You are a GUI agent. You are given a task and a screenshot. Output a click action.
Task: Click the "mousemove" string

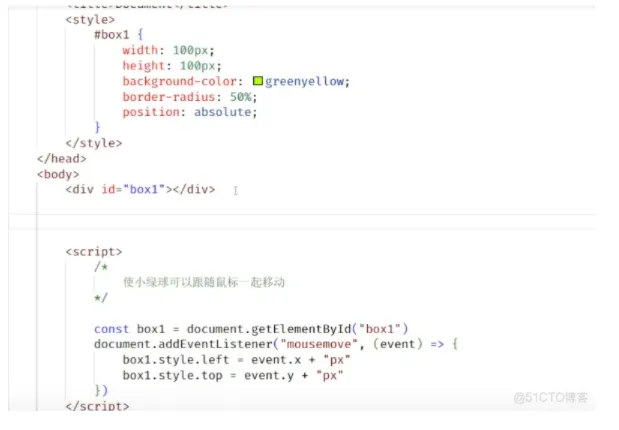(319, 344)
